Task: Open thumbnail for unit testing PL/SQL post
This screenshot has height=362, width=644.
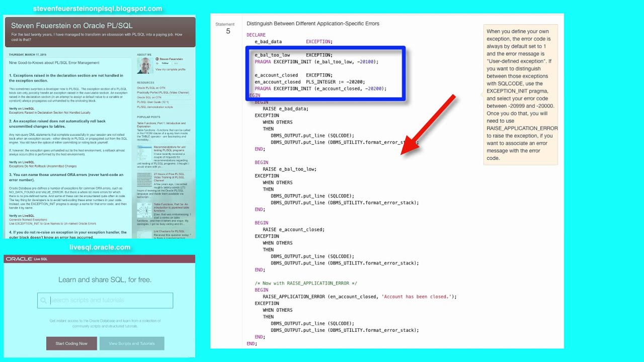Action: [x=144, y=154]
